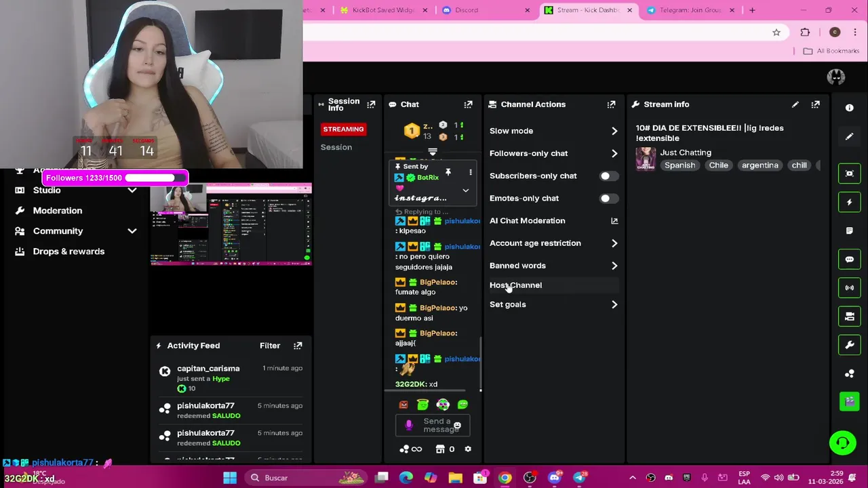The height and width of the screenshot is (488, 868).
Task: Click the pencil icon in right sidebar
Action: pyautogui.click(x=849, y=137)
